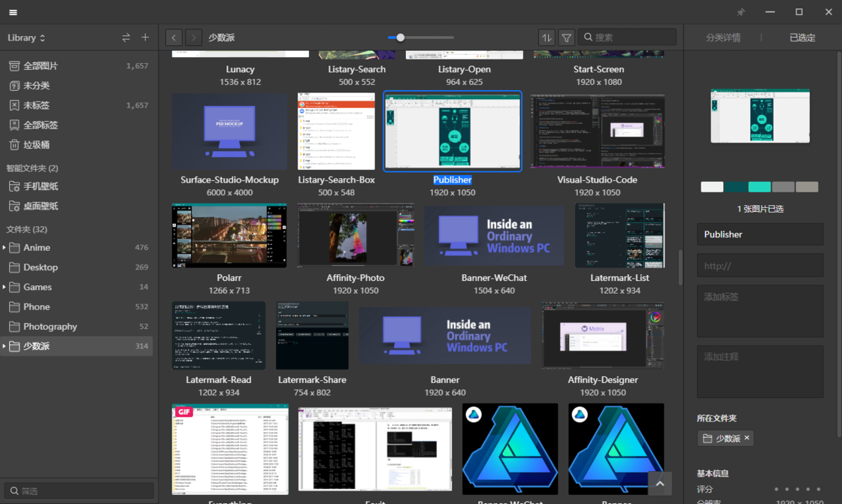Click the highlighted Publisher name label

(x=453, y=180)
